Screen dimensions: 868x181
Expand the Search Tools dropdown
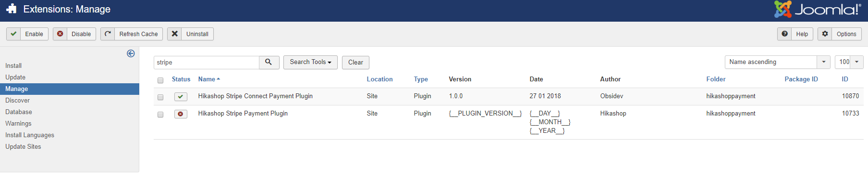[310, 62]
